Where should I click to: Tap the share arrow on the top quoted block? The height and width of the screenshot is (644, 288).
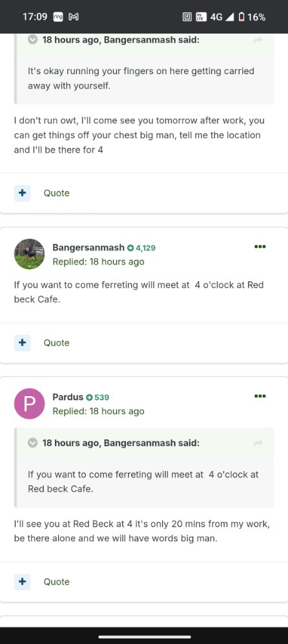258,40
